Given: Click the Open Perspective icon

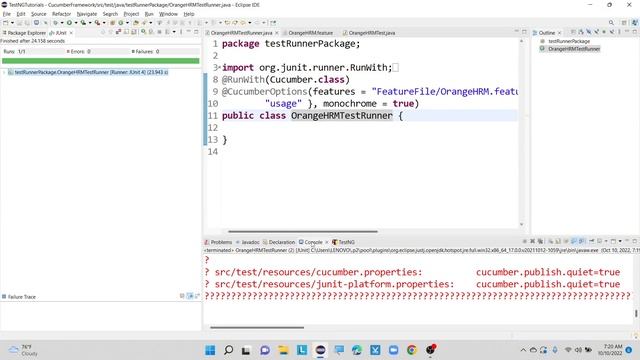Looking at the screenshot, I should point(624,23).
